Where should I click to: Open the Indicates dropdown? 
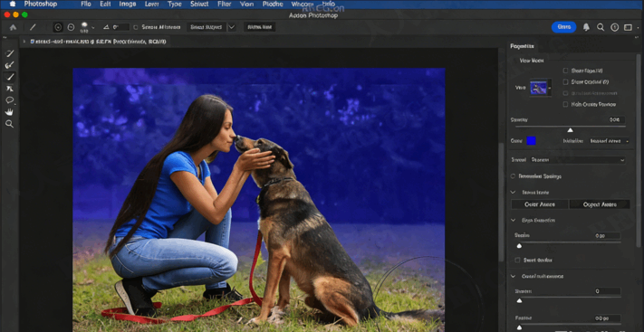[610, 141]
